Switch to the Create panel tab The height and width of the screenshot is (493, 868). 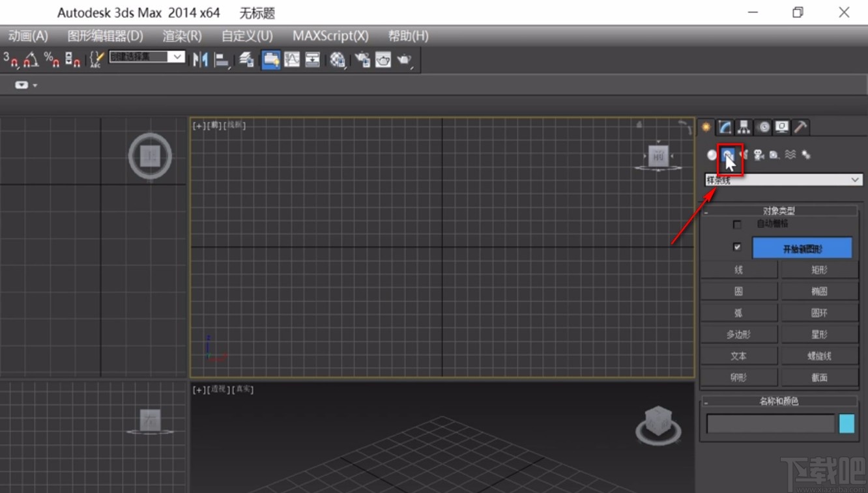(706, 127)
